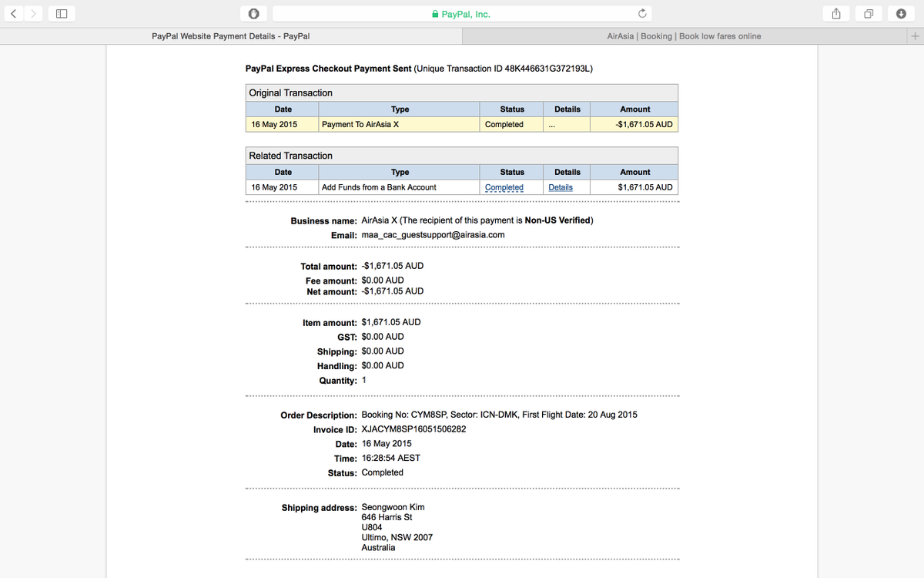Click '646 Harris St' address line
This screenshot has width=924, height=578.
[x=387, y=517]
